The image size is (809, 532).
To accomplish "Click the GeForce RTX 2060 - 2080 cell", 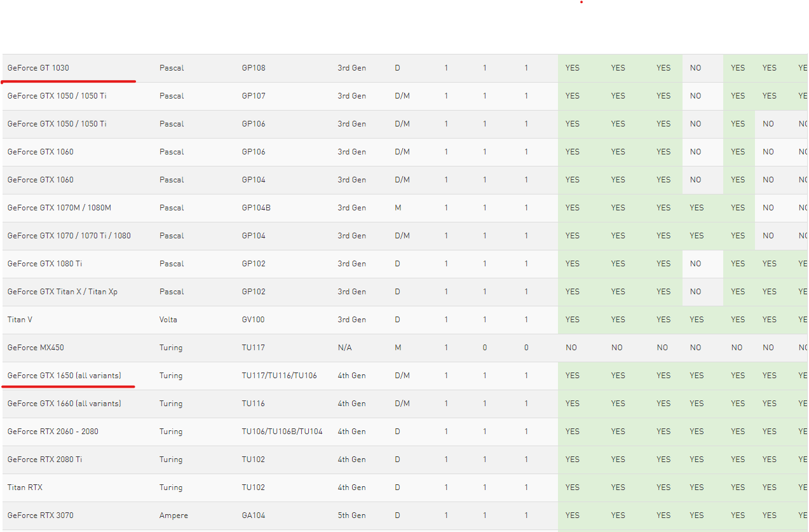I will coord(53,432).
